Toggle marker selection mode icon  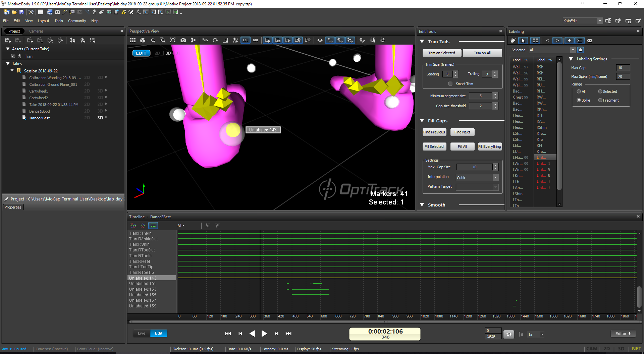click(267, 40)
